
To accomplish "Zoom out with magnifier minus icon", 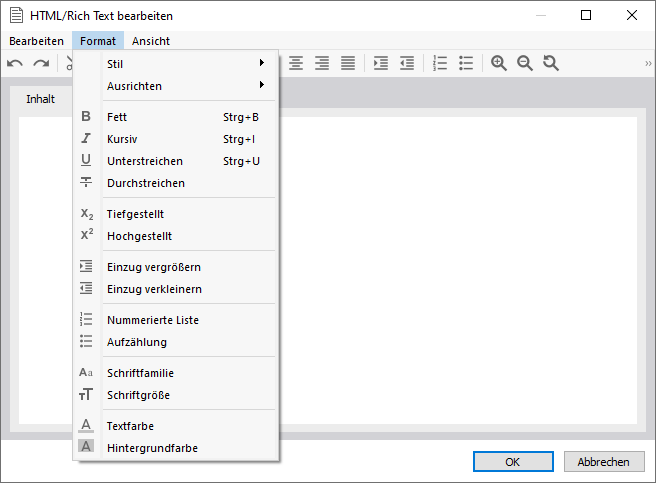I will coord(525,63).
